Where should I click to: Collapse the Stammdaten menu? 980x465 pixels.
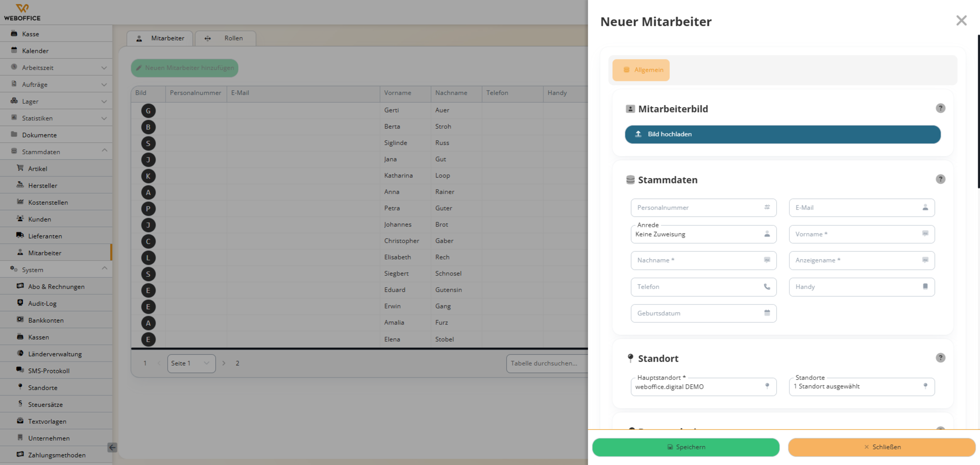(56, 151)
